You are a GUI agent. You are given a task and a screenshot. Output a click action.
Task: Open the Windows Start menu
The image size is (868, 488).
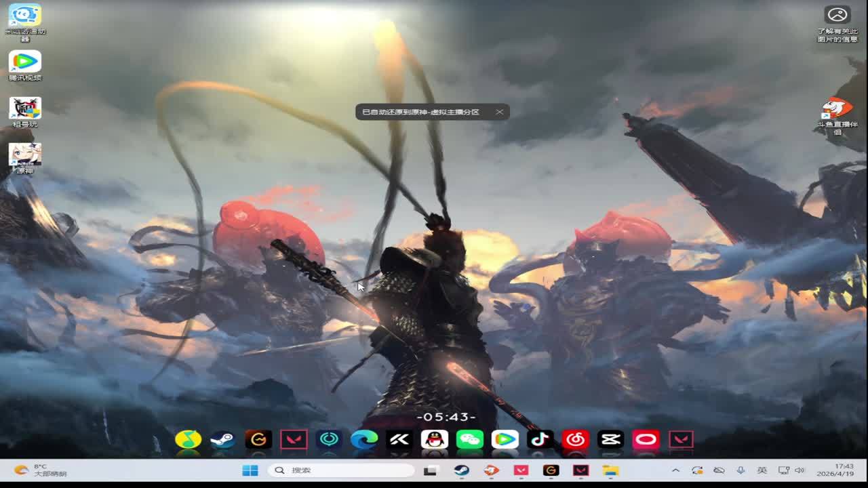point(250,470)
